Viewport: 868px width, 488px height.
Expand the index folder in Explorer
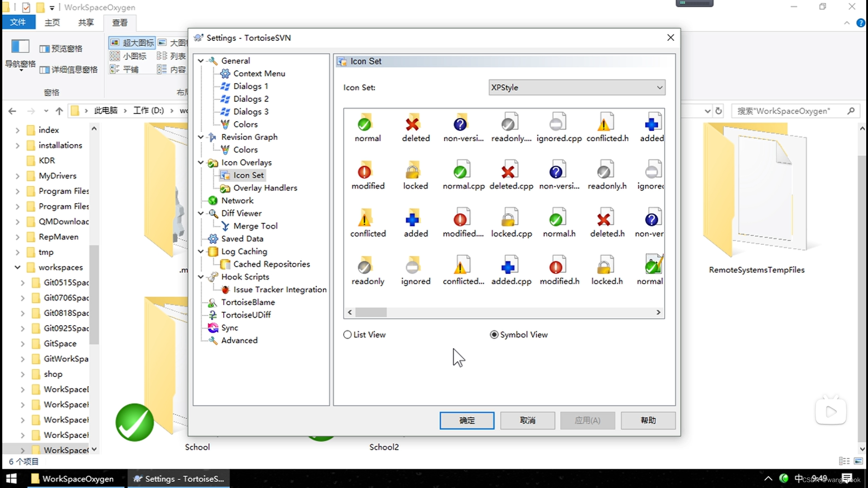17,130
